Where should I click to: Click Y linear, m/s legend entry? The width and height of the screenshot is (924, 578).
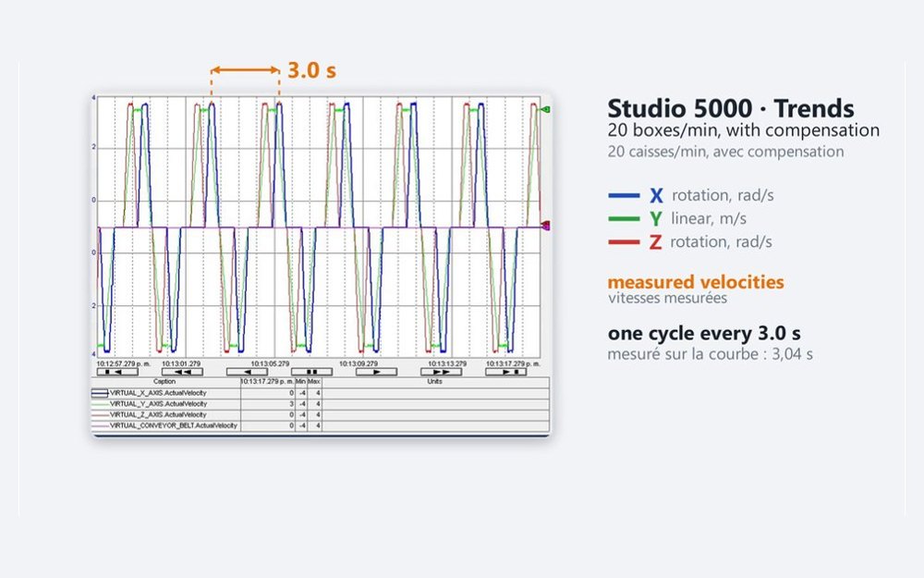pyautogui.click(x=677, y=219)
